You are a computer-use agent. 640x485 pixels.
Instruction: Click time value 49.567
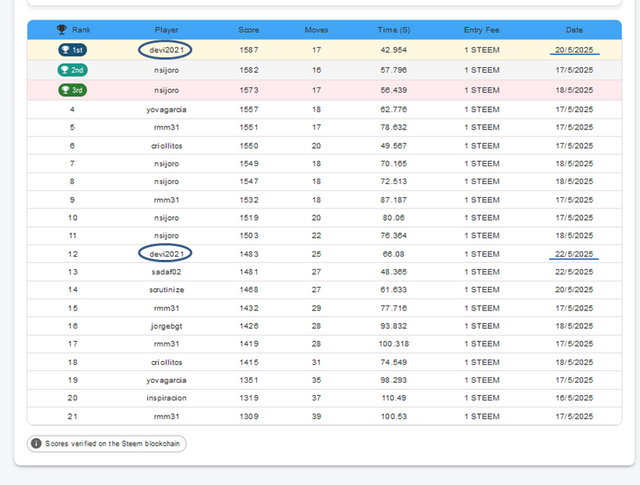[394, 146]
